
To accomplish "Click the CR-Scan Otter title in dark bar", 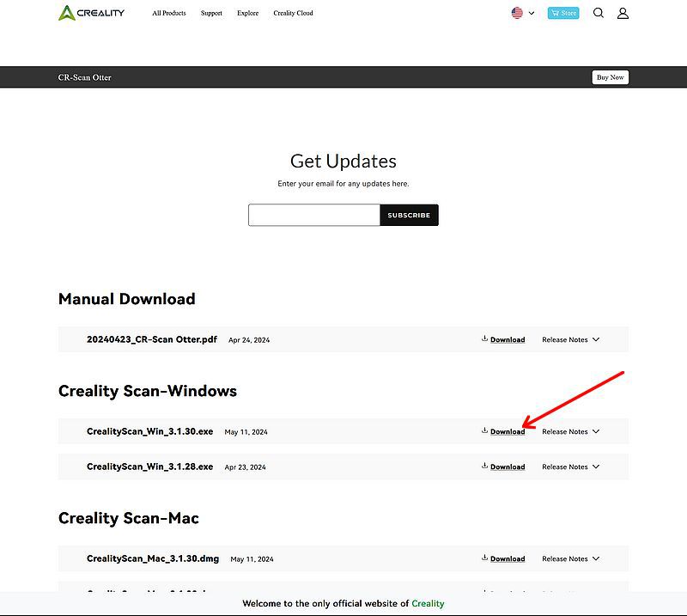I will tap(84, 77).
